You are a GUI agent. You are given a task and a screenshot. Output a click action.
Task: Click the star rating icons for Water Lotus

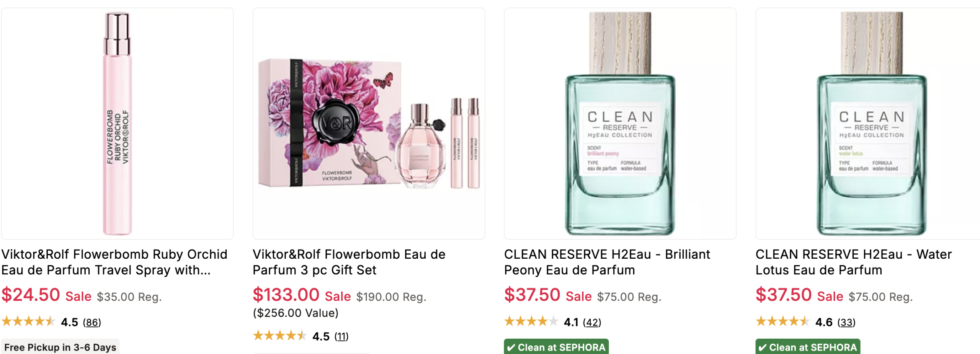click(782, 321)
